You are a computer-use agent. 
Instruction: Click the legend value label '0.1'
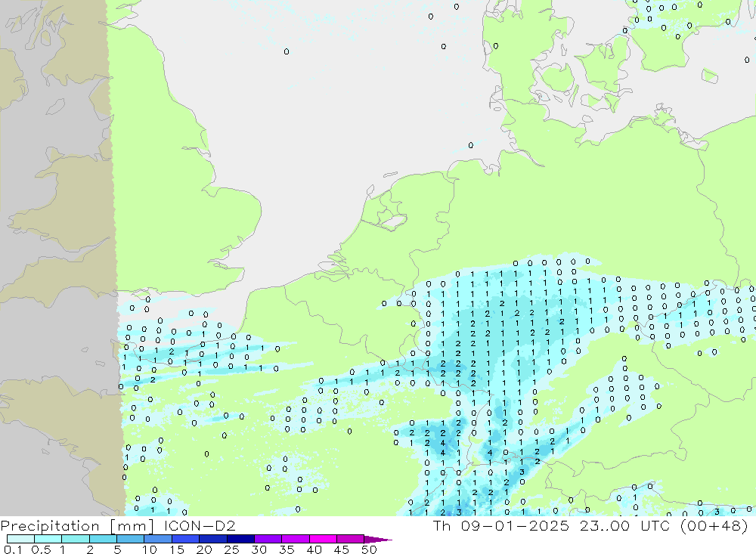[13, 549]
